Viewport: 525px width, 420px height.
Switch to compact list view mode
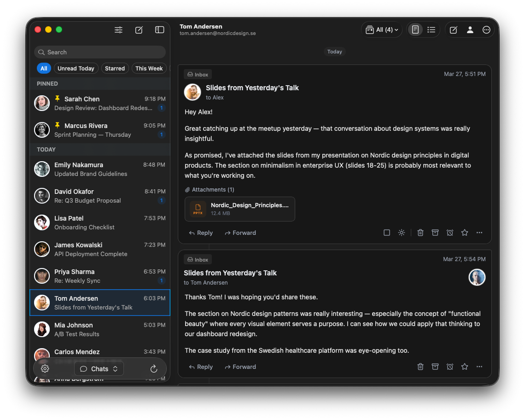click(x=432, y=29)
